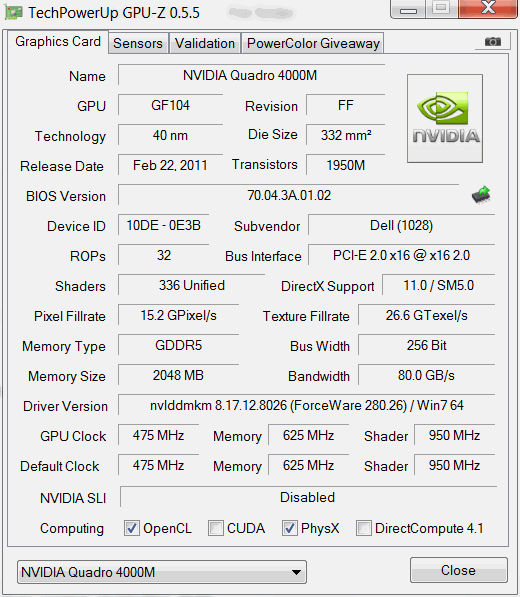Check the DirectCompute 4.1 checkbox
Screen dimensions: 520x597
[x=364, y=528]
